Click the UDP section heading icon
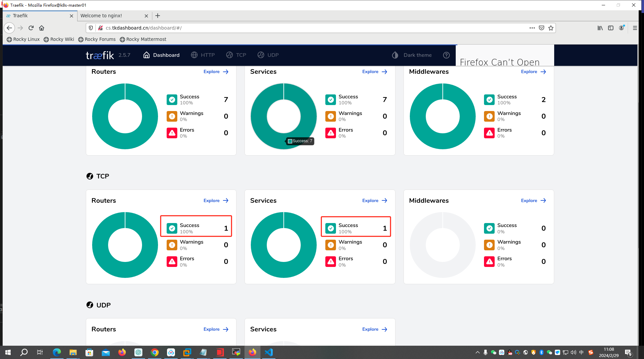This screenshot has width=644, height=359. (90, 305)
